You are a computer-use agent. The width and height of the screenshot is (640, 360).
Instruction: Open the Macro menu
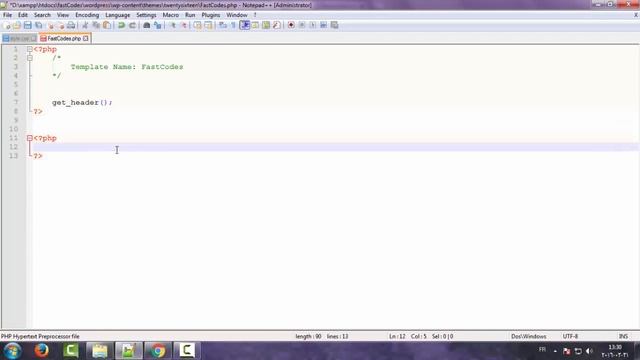click(171, 15)
